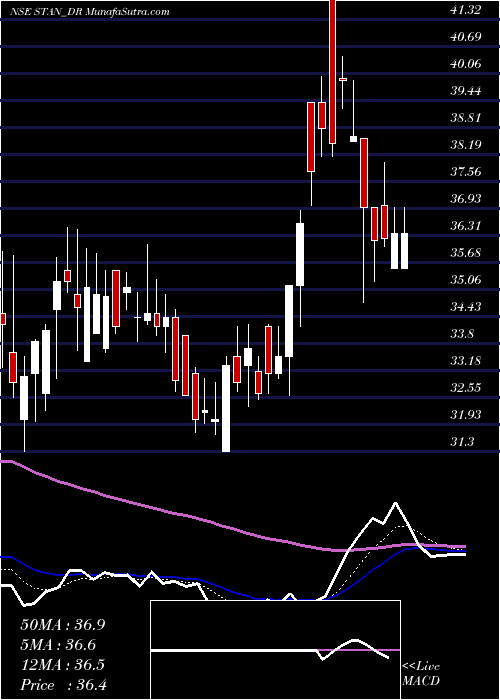Select the 31.3 price axis label
The width and height of the screenshot is (500, 700).
[462, 442]
